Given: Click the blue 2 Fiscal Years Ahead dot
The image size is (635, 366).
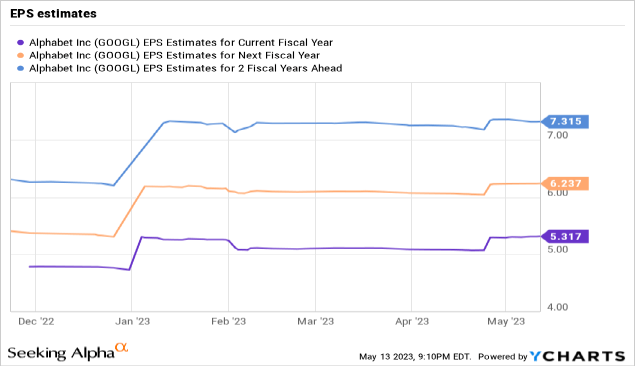Looking at the screenshot, I should pyautogui.click(x=21, y=68).
